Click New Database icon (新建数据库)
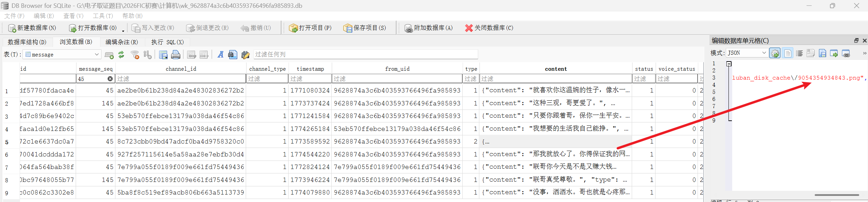Viewport: 868px width, 202px height. [x=12, y=28]
